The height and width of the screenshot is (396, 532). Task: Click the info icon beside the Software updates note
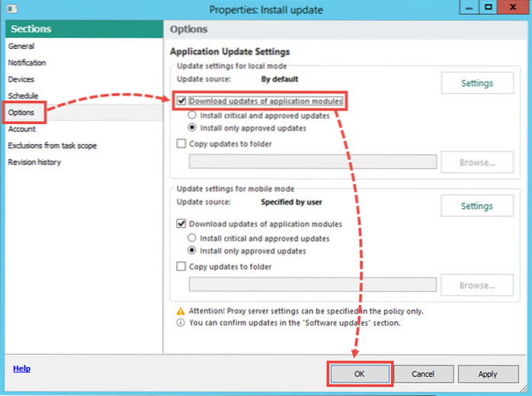(x=181, y=322)
